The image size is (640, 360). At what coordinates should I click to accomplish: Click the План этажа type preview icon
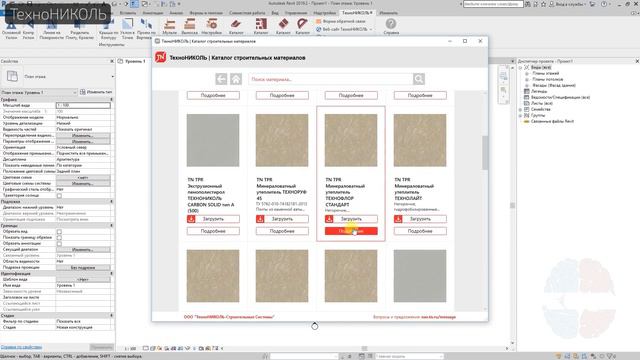tap(12, 76)
